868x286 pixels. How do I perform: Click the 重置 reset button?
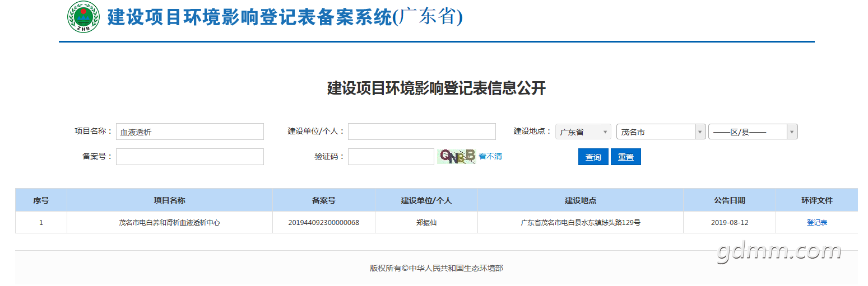(x=626, y=157)
